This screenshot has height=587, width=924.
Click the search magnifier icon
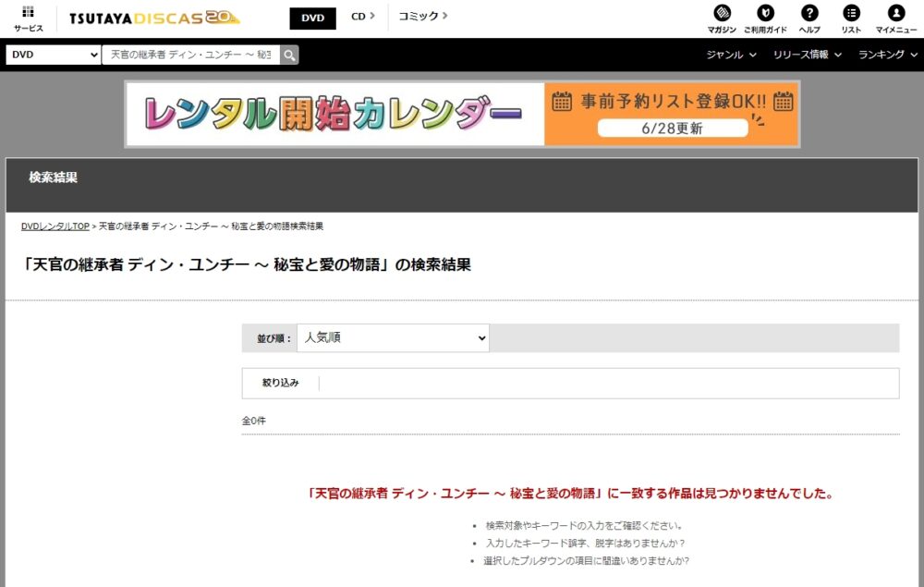click(x=289, y=55)
